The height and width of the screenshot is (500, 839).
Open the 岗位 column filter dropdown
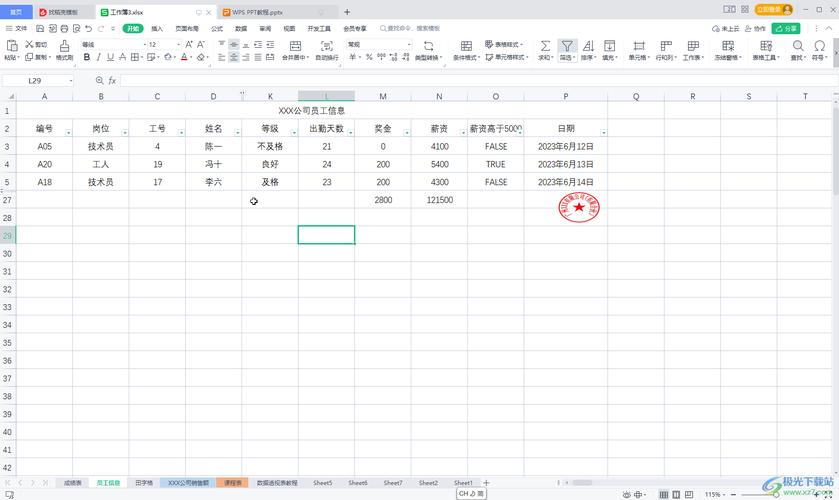pyautogui.click(x=124, y=132)
